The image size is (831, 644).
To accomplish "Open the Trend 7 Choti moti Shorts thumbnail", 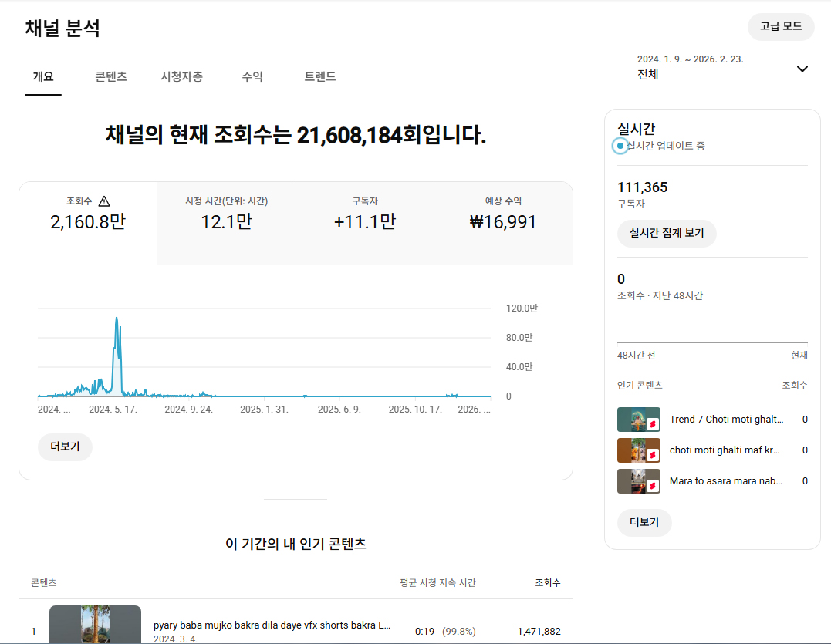I will (638, 420).
